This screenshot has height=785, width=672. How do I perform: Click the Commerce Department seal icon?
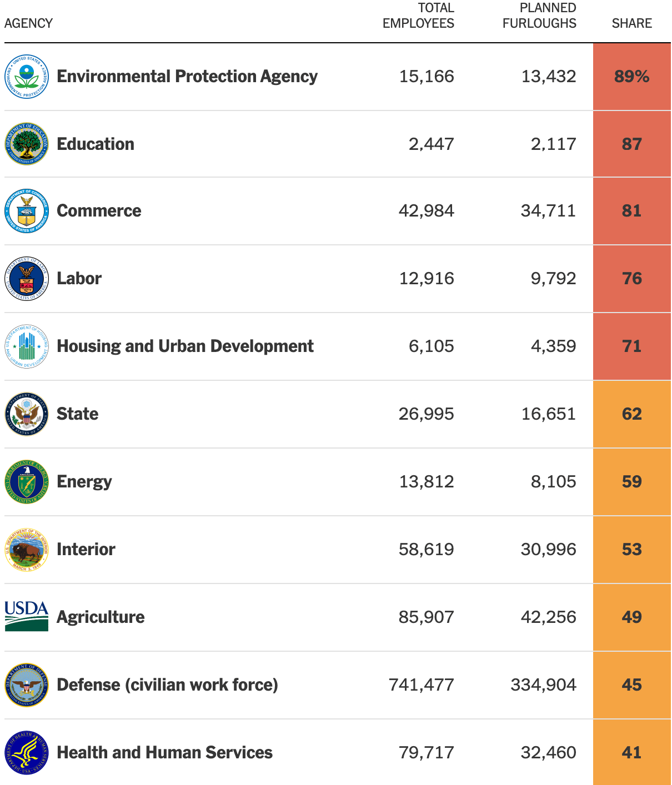click(x=27, y=211)
